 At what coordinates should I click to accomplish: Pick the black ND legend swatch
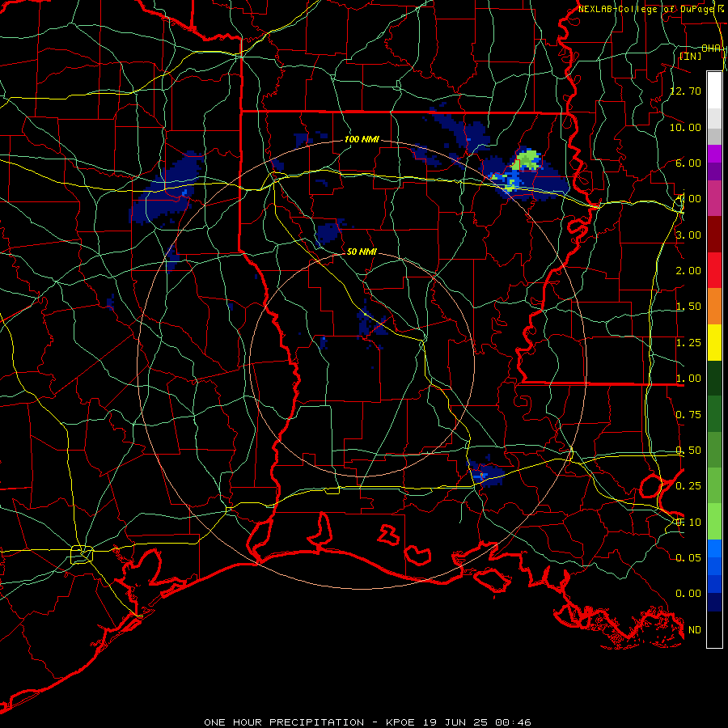point(714,629)
